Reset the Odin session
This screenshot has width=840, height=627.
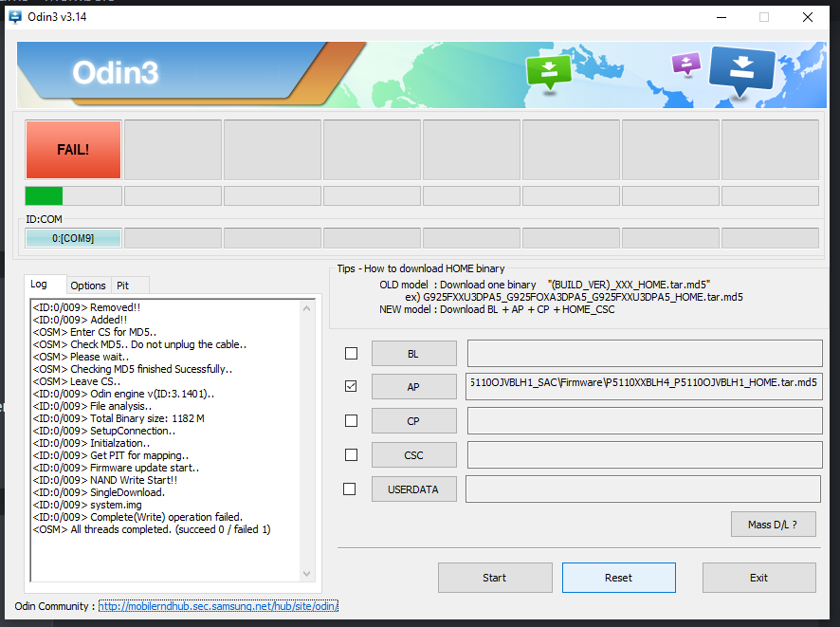[619, 578]
